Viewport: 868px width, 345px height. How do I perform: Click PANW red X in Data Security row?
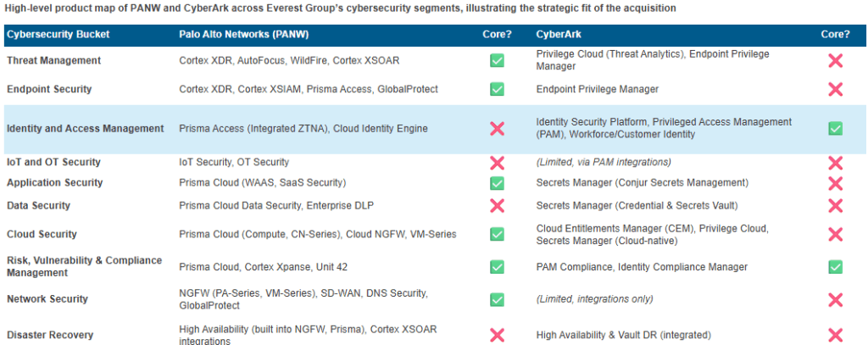[497, 205]
